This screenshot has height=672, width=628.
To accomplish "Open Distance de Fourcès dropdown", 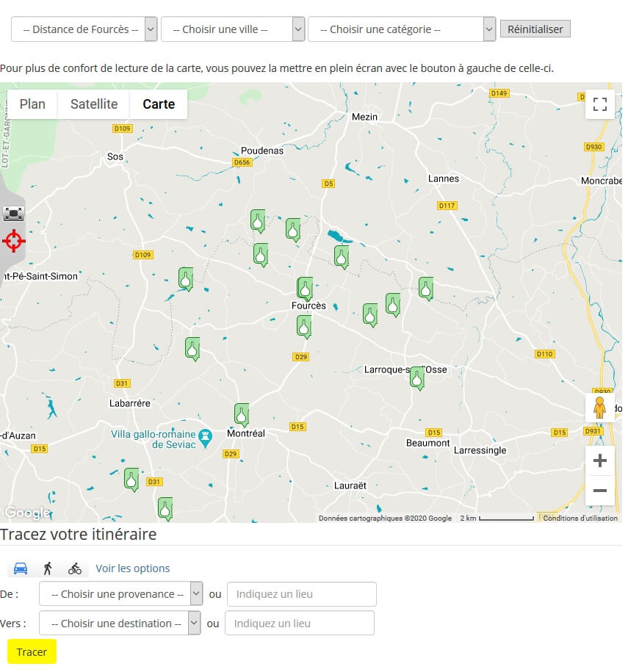I will [84, 29].
